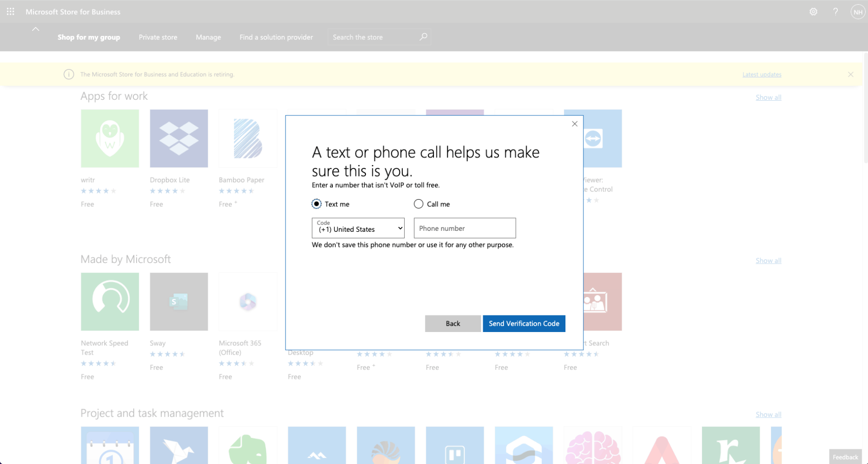Open the NH account avatar menu

[858, 12]
